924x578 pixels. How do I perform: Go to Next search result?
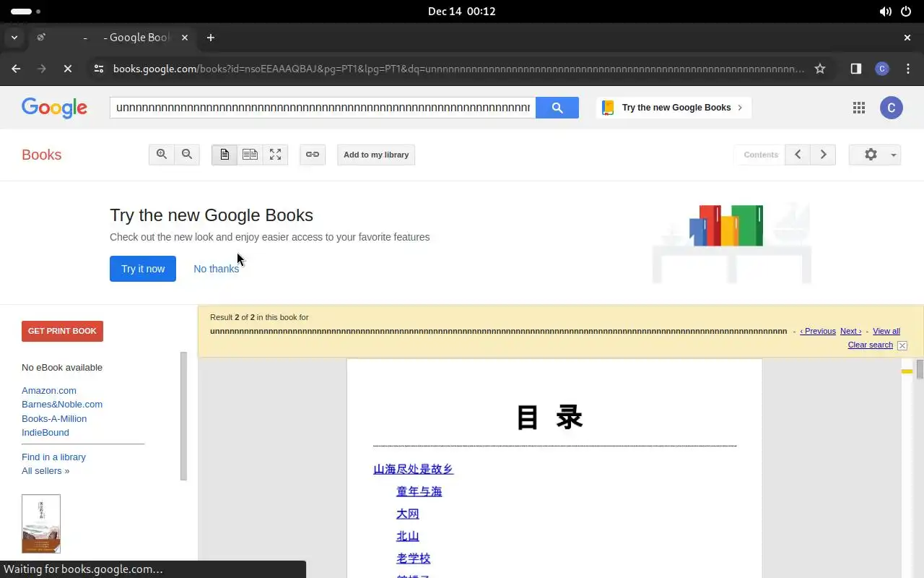click(850, 331)
